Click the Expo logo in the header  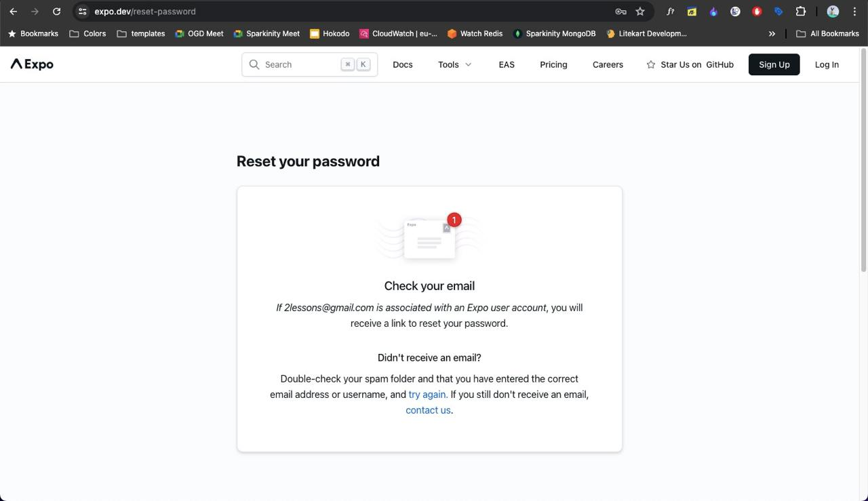pyautogui.click(x=32, y=64)
